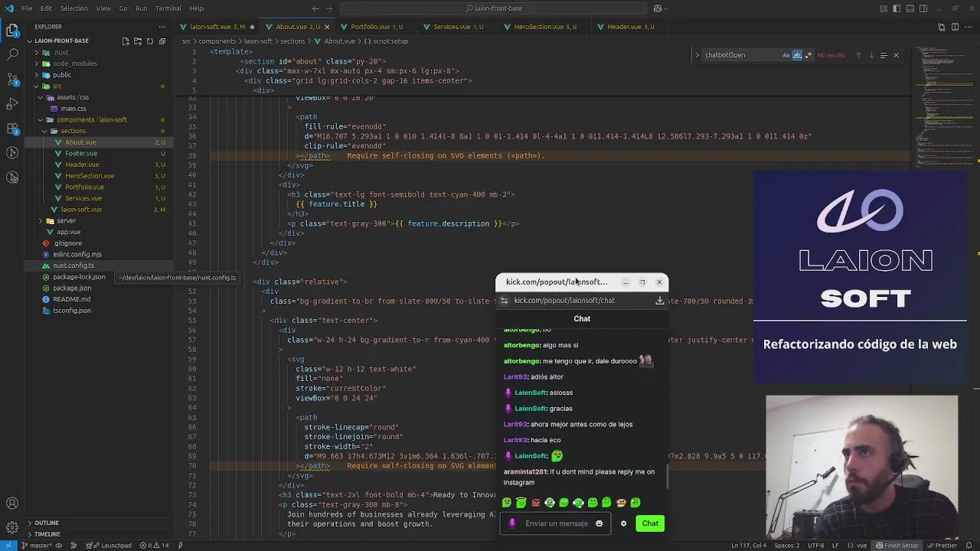The image size is (980, 551).
Task: Expand the OUTLINE panel
Action: 46,523
